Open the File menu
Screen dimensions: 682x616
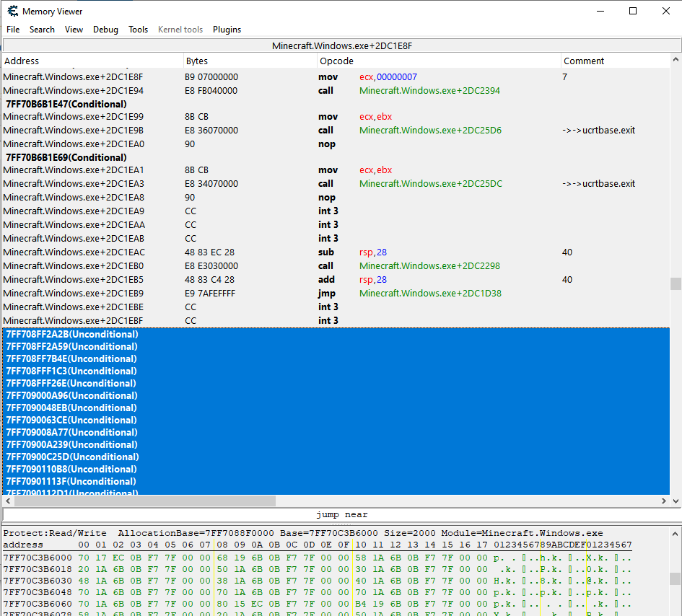pos(13,30)
